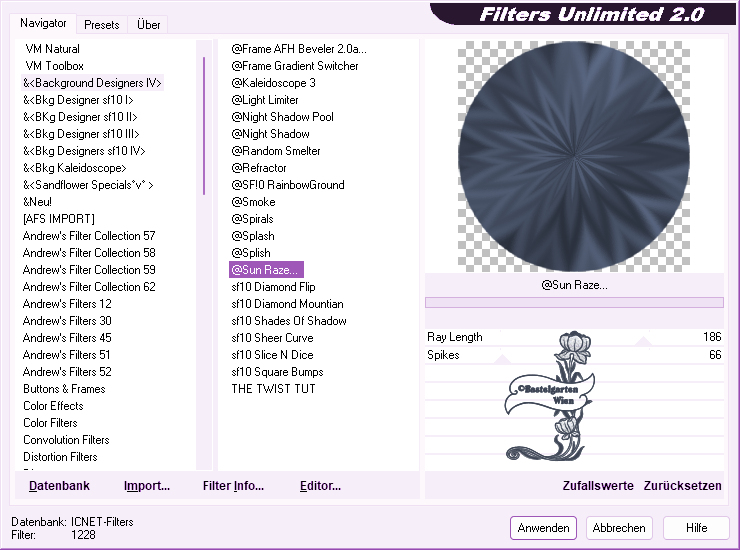The image size is (740, 550).
Task: Switch to the Navigator tab
Action: pos(43,23)
